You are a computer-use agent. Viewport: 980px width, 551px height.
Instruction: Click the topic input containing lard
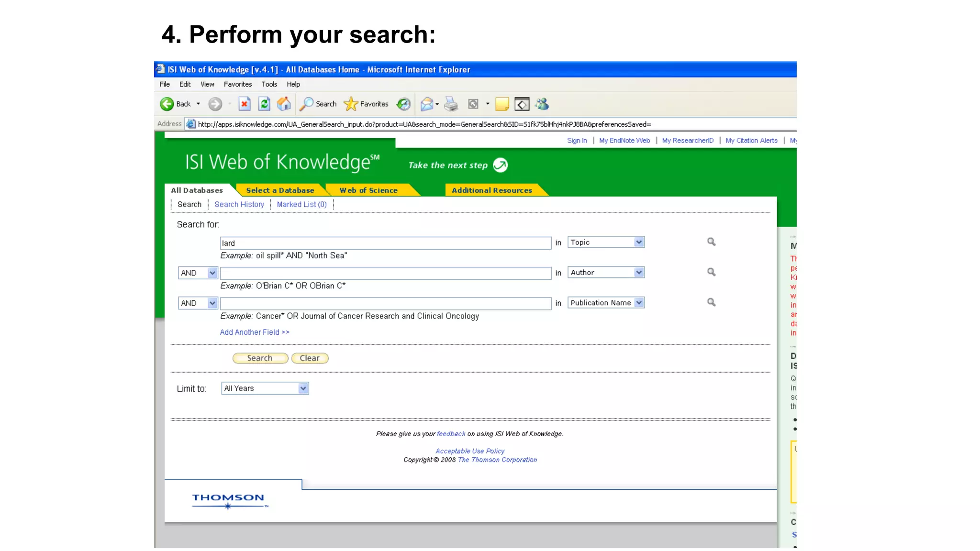pyautogui.click(x=386, y=243)
